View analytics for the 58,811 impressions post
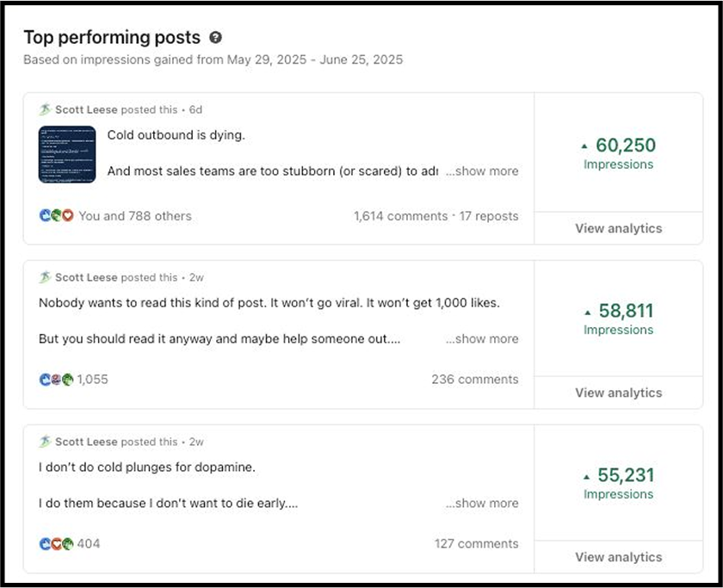This screenshot has height=588, width=723. pyautogui.click(x=618, y=393)
